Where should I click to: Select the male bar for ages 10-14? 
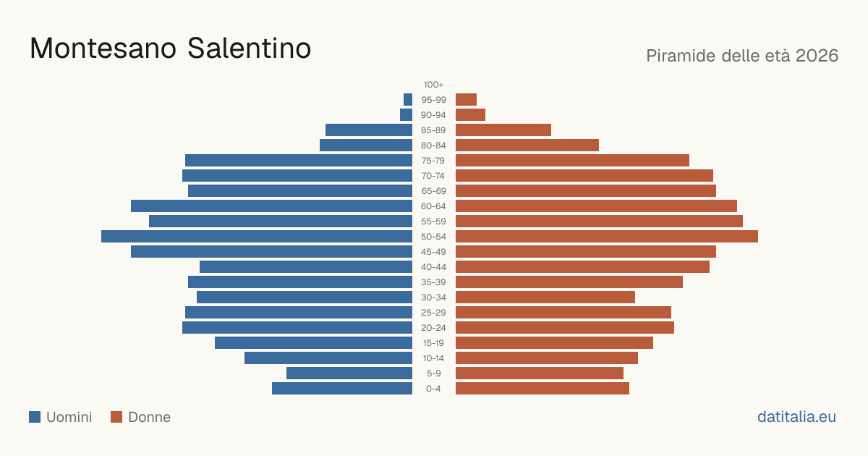[x=328, y=358]
